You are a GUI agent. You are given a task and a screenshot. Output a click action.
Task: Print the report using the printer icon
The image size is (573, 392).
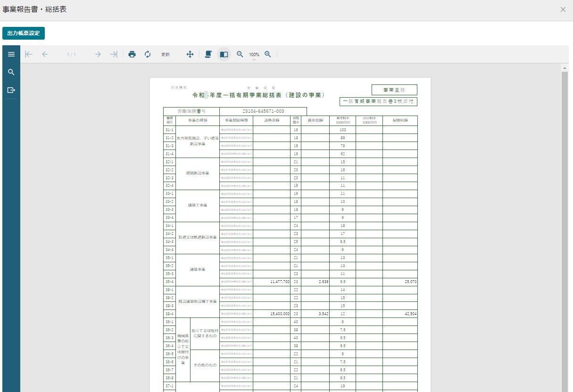pyautogui.click(x=132, y=54)
